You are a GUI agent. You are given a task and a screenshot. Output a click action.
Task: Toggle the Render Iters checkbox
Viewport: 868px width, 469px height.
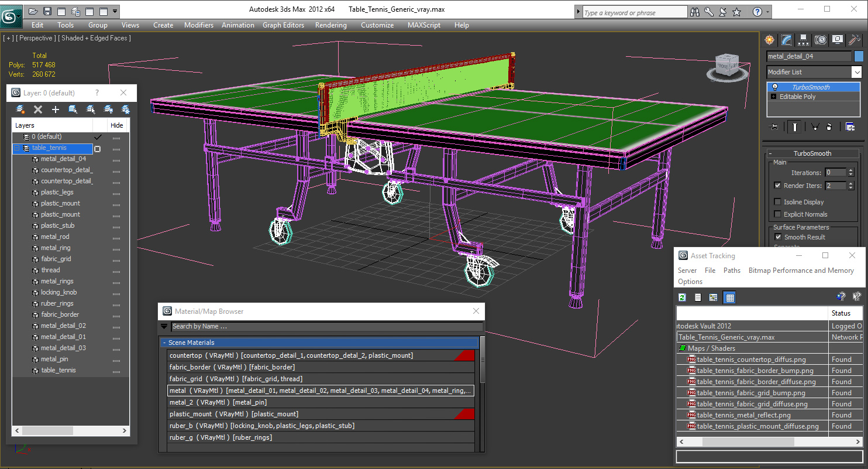777,186
